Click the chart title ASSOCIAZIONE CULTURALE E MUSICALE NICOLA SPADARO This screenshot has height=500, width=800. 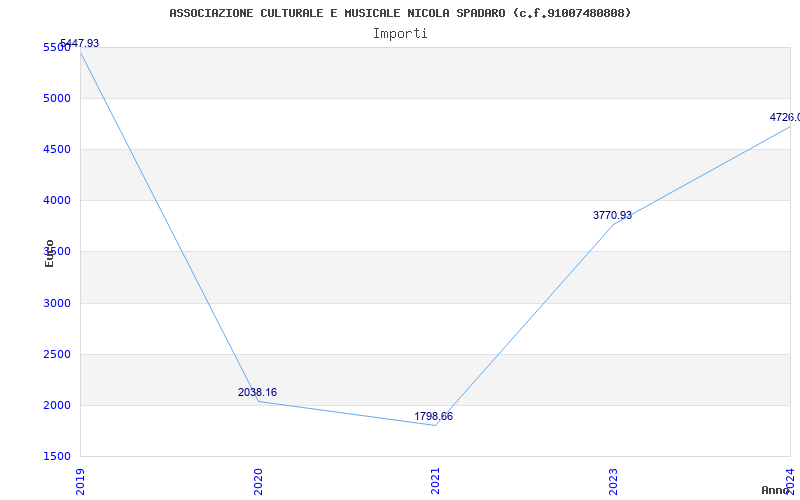click(x=400, y=13)
